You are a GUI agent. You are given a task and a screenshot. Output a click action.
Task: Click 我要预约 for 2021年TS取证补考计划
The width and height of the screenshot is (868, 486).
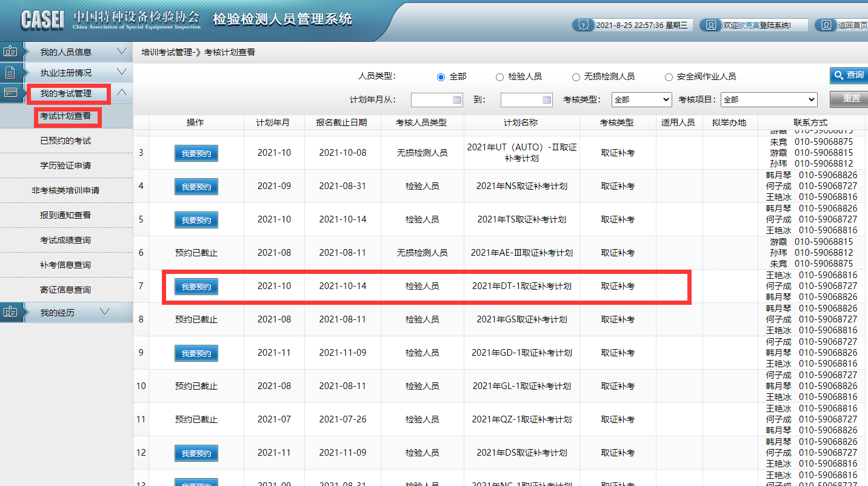click(x=196, y=220)
